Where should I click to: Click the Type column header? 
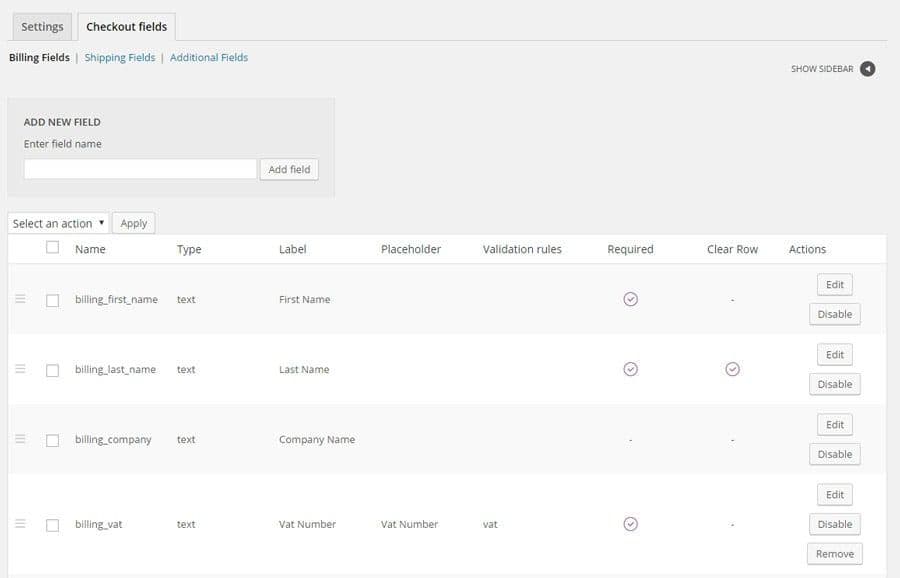[x=189, y=250]
